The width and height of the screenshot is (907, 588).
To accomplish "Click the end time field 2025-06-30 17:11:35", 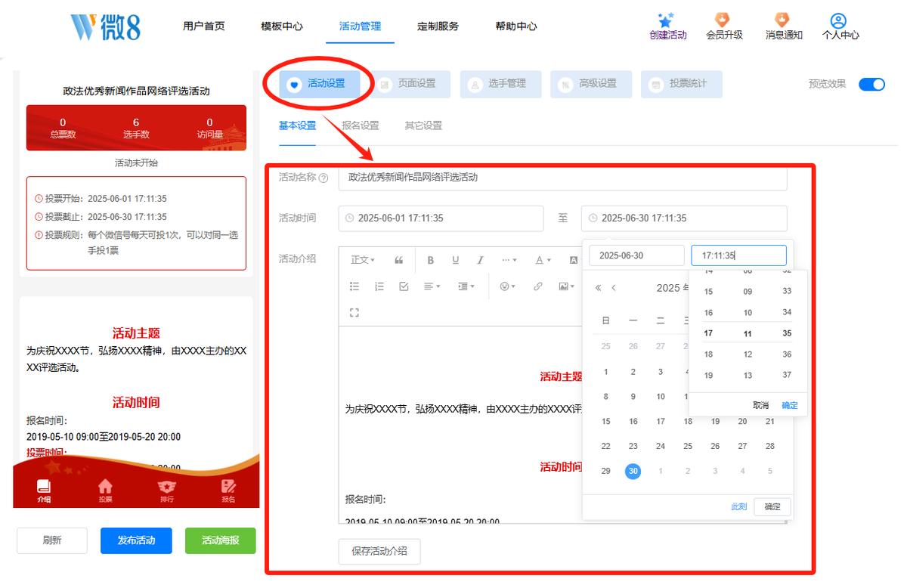I will [684, 218].
